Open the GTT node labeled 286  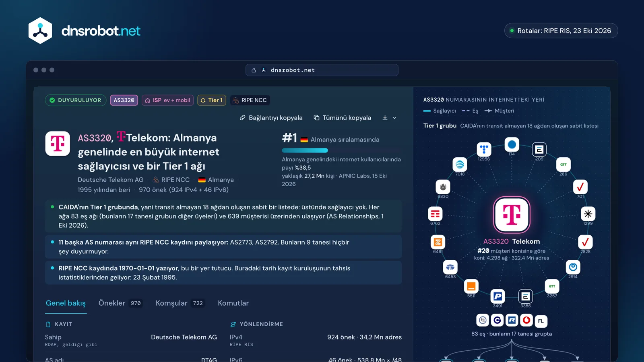tap(563, 165)
